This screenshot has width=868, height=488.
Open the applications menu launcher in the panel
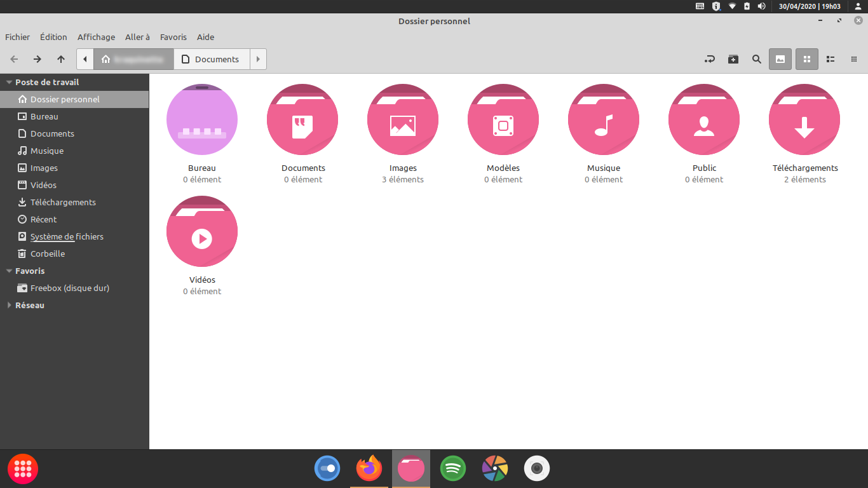click(23, 469)
